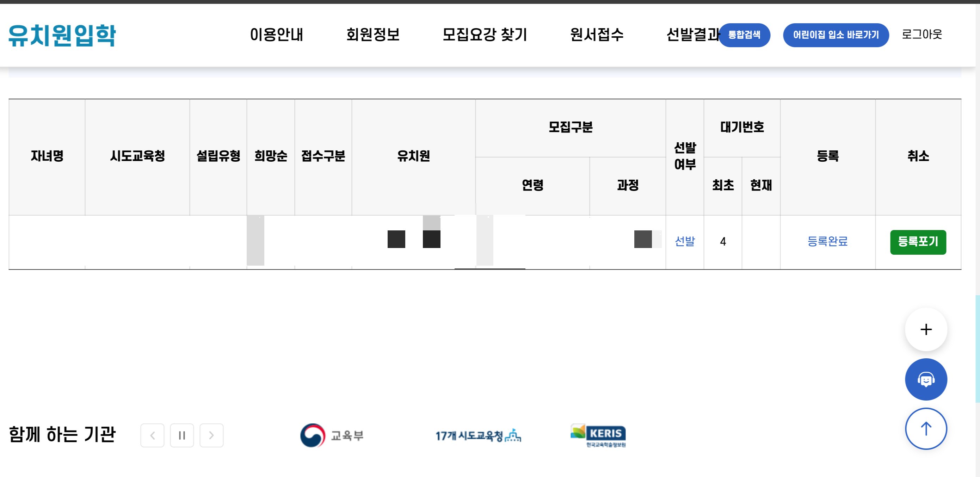
Task: Open the chatbot headset assistant icon
Action: 926,379
